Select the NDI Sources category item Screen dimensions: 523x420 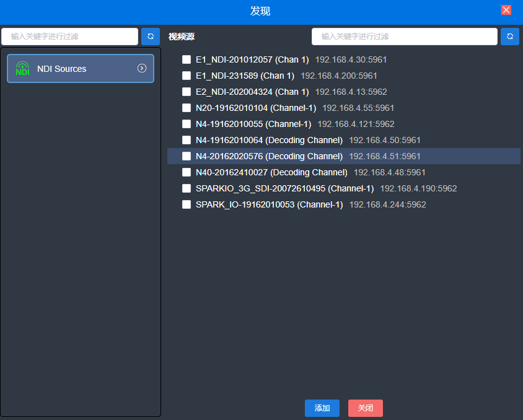[81, 68]
